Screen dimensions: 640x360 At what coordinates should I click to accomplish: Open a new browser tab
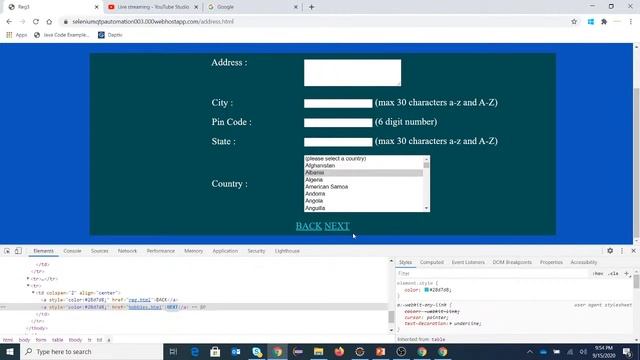(311, 7)
